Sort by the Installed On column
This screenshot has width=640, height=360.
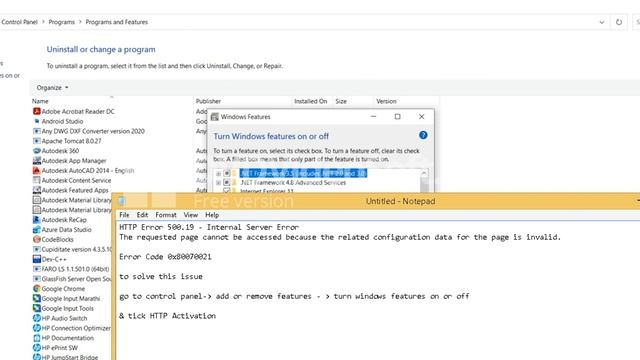pos(311,101)
